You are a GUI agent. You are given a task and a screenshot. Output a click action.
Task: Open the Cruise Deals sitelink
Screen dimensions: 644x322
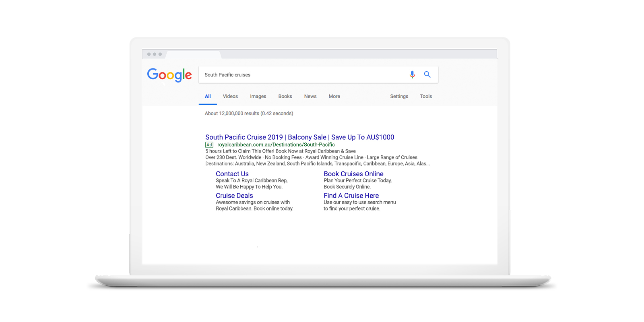click(234, 196)
